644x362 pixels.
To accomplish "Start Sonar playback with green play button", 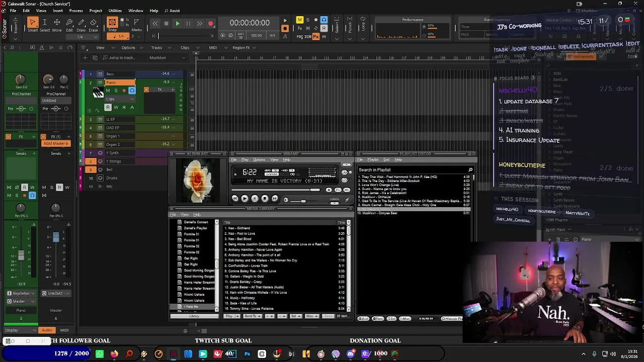I will pos(177,24).
